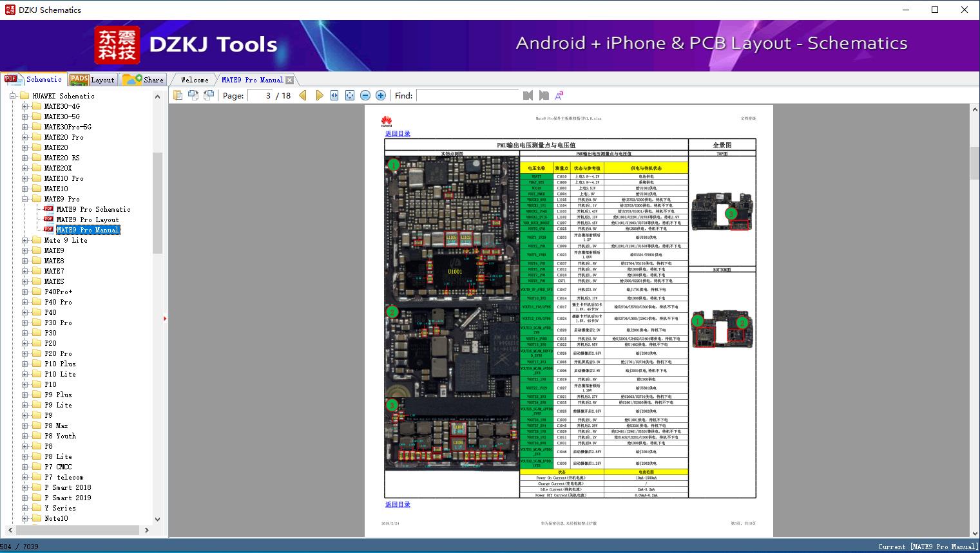Click the folder icon of HUAWEI Schematic
980x553 pixels.
tap(24, 96)
